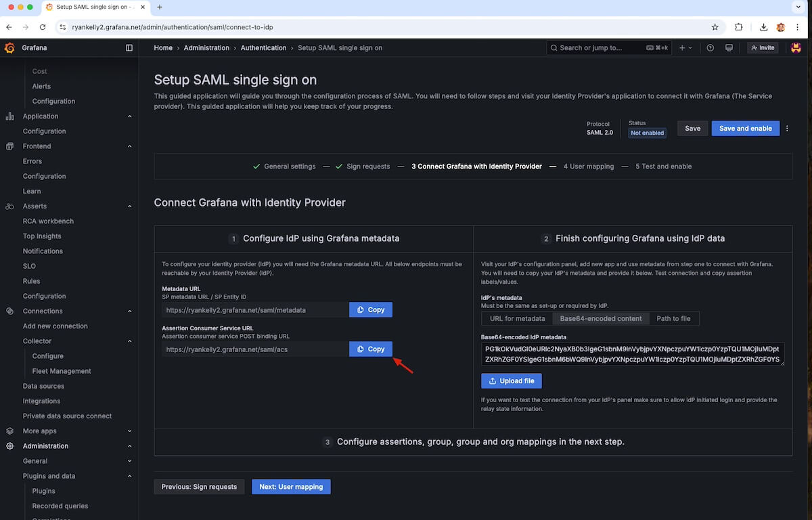The height and width of the screenshot is (520, 812).
Task: Expand the General subsection chevron
Action: click(x=129, y=461)
